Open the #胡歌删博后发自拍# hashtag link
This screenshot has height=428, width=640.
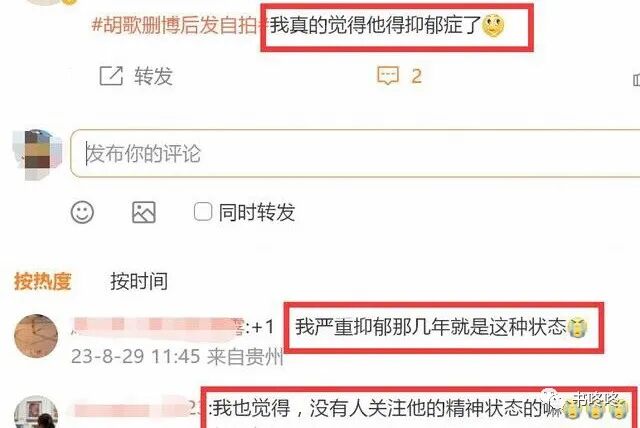[179, 25]
